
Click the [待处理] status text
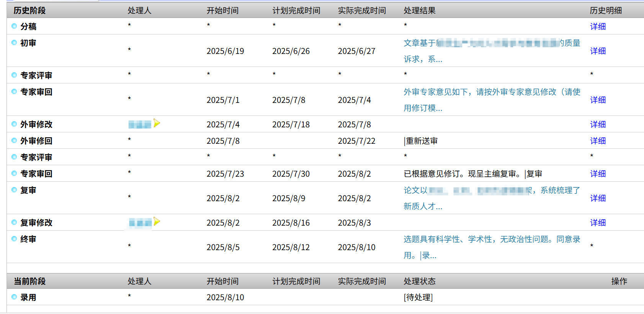[x=418, y=297]
